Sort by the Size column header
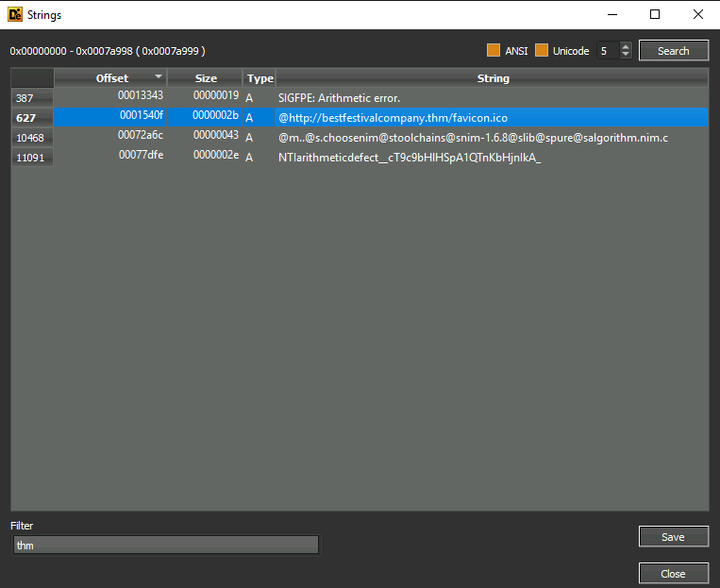 coord(205,78)
